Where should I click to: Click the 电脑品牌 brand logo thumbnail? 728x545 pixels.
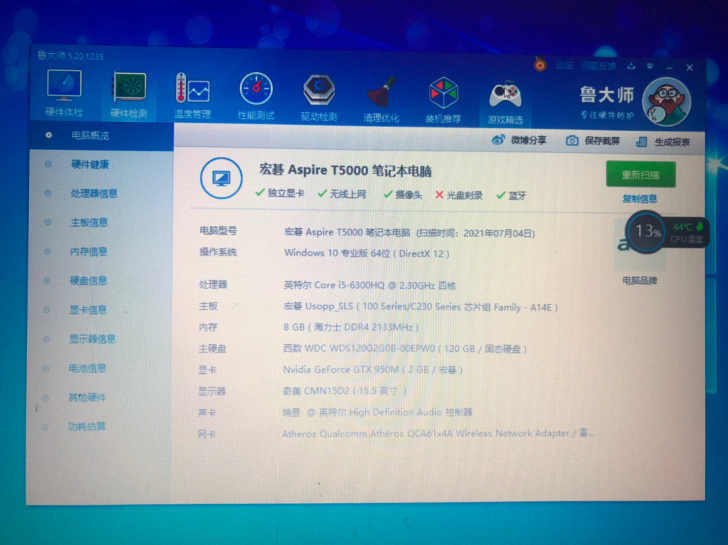[x=640, y=245]
